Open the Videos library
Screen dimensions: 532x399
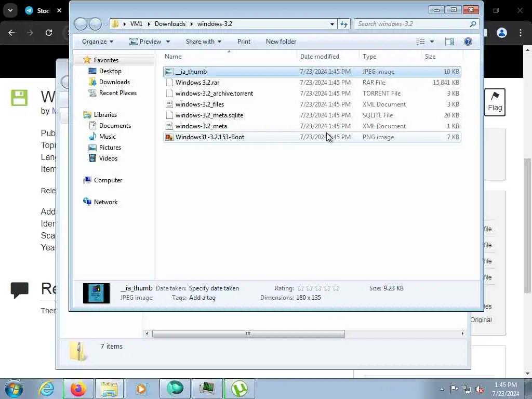click(108, 158)
